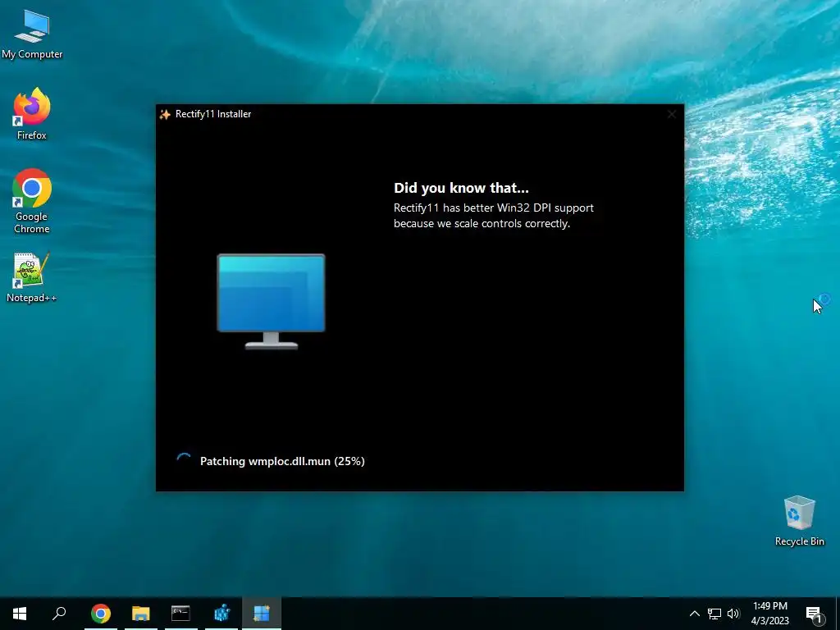Click the 'Patching wmploc.dll.mun (25%)' status text
This screenshot has width=840, height=630.
tap(282, 461)
